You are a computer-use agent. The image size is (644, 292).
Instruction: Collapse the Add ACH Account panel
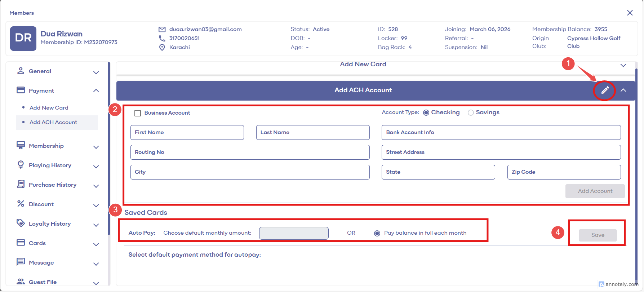[623, 90]
